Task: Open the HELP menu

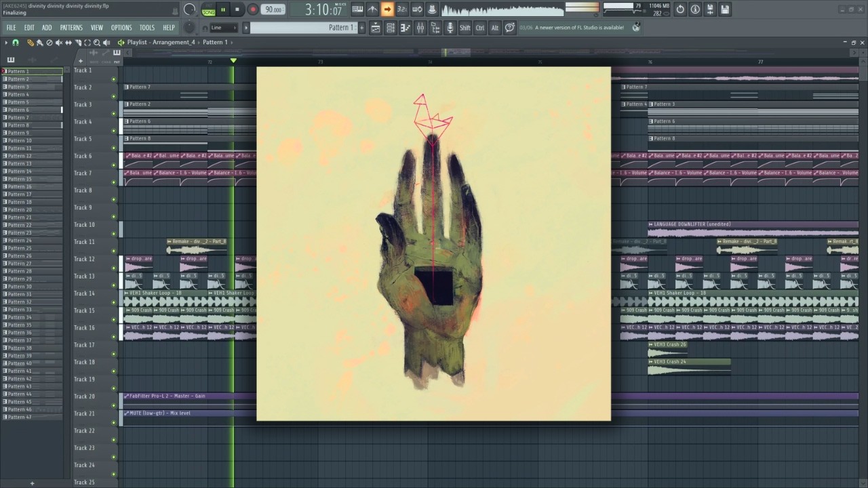Action: (x=169, y=28)
